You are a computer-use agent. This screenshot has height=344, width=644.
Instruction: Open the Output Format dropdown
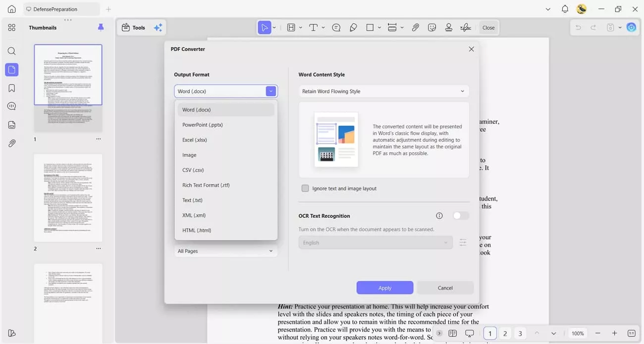click(270, 91)
